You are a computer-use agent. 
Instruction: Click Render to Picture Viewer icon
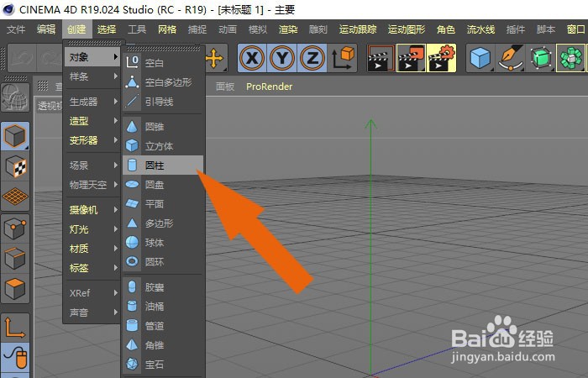tap(411, 58)
